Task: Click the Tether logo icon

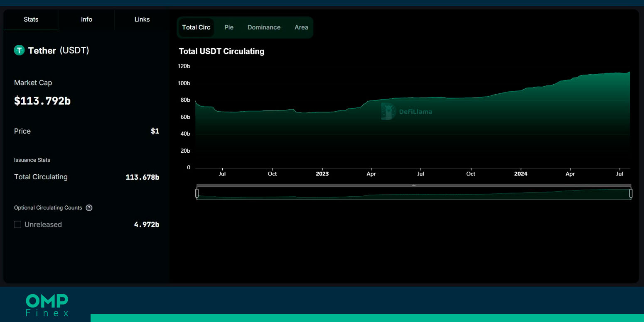Action: point(19,51)
